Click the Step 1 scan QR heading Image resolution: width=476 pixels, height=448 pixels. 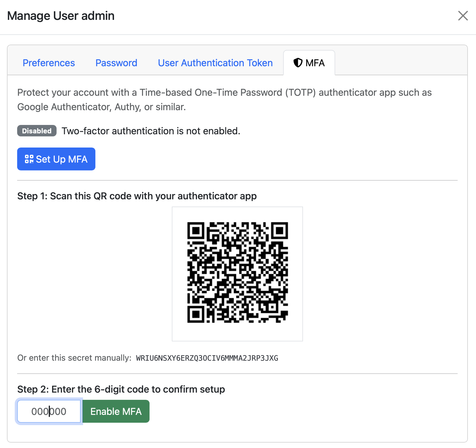[137, 196]
